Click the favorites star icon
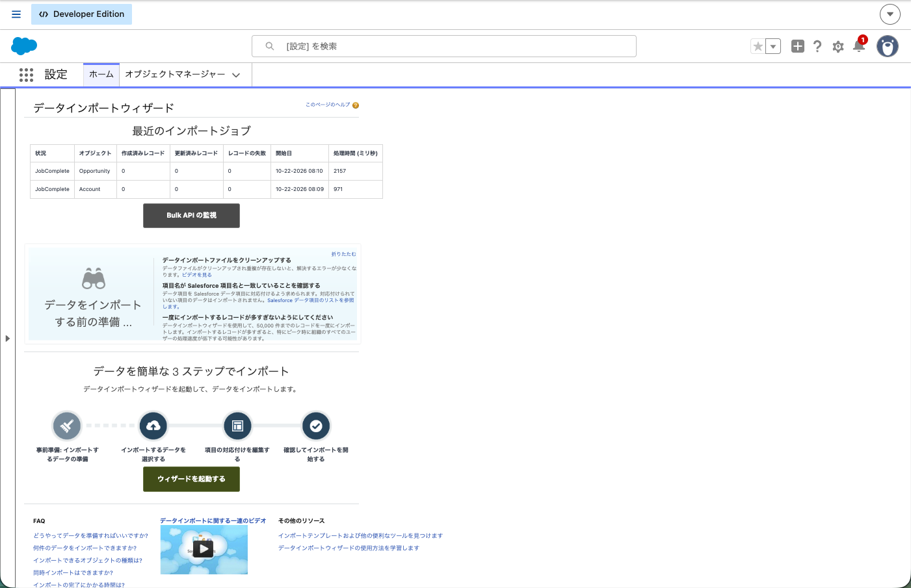 758,46
